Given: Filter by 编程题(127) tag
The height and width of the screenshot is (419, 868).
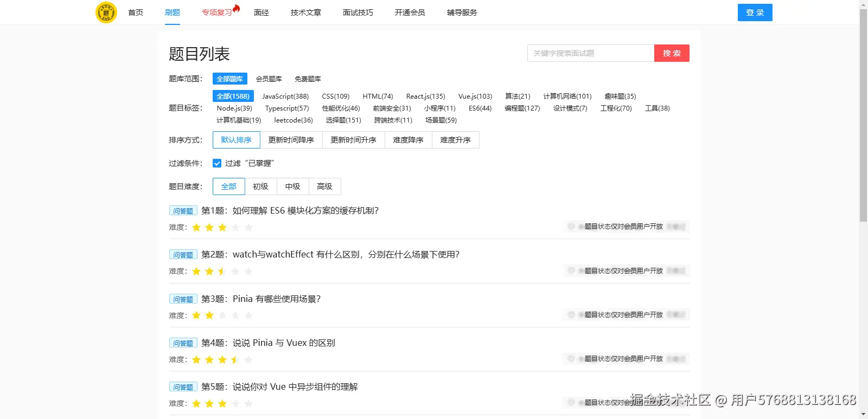Looking at the screenshot, I should tap(522, 108).
